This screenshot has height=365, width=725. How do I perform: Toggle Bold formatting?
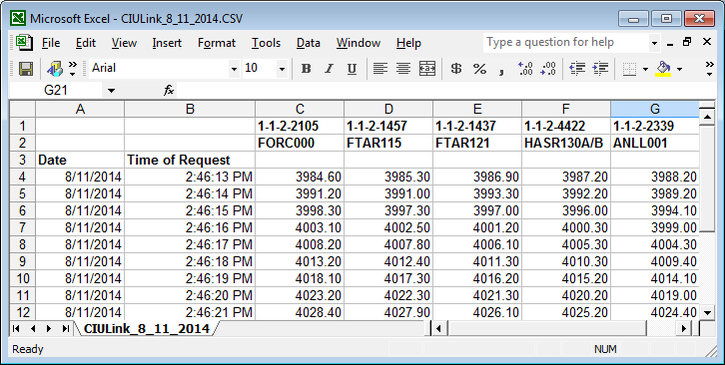[x=306, y=69]
